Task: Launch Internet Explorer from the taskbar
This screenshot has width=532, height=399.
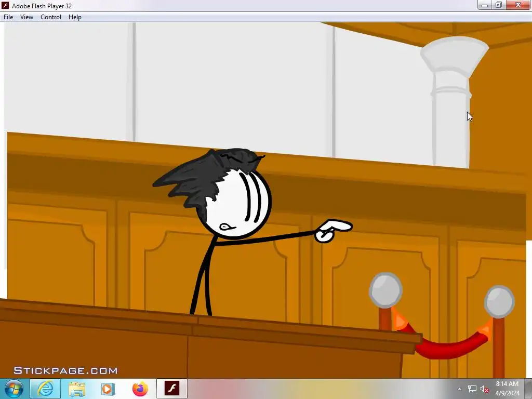Action: click(45, 389)
